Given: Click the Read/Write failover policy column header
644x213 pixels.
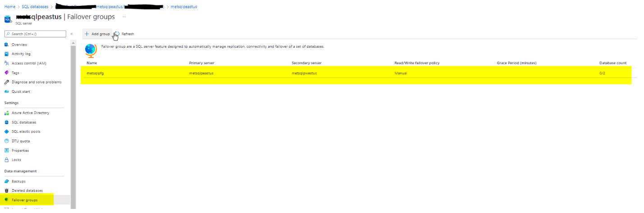Looking at the screenshot, I should click(x=417, y=63).
